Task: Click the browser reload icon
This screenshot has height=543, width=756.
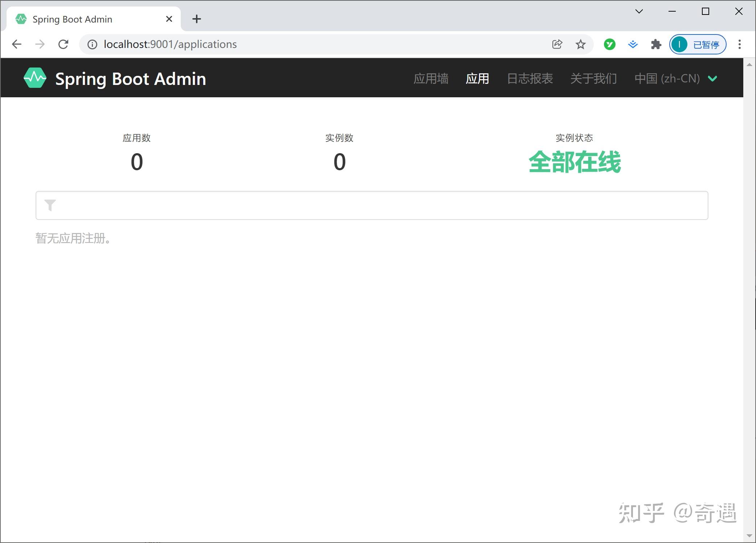Action: (64, 44)
